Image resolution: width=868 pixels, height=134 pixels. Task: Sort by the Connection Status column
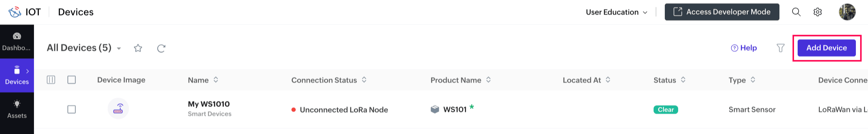364,80
